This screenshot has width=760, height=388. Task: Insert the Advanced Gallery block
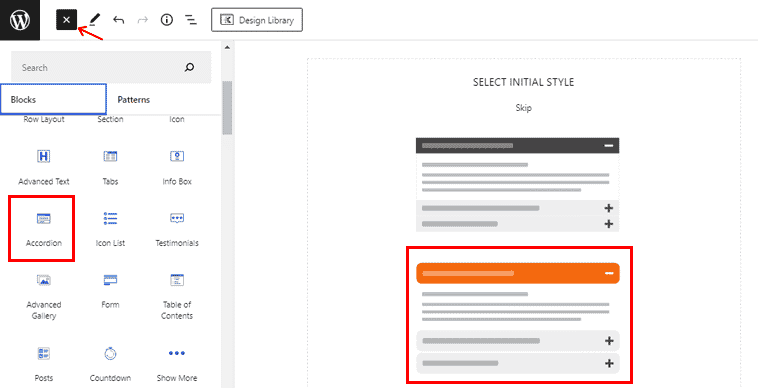pyautogui.click(x=44, y=295)
